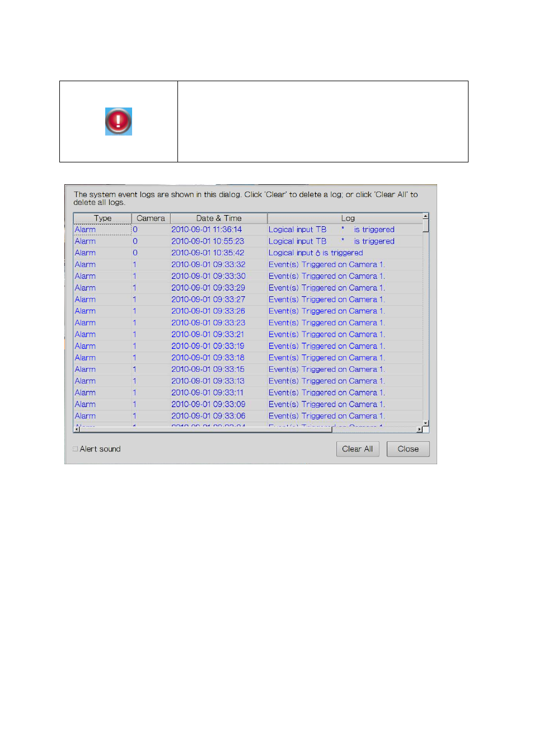
Task: Select the log dated 2010-09-01 09:33:11
Action: pyautogui.click(x=248, y=393)
